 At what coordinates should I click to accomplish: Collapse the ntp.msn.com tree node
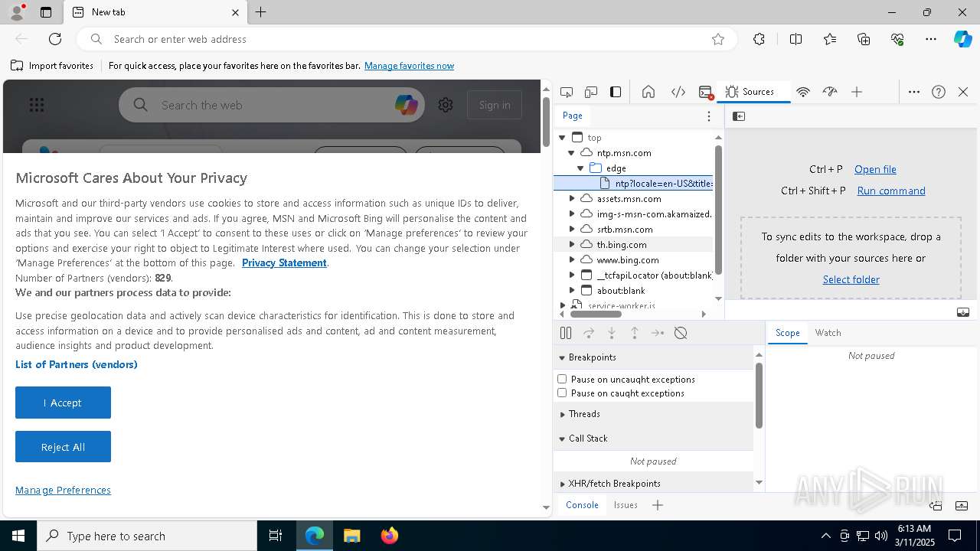(x=571, y=153)
